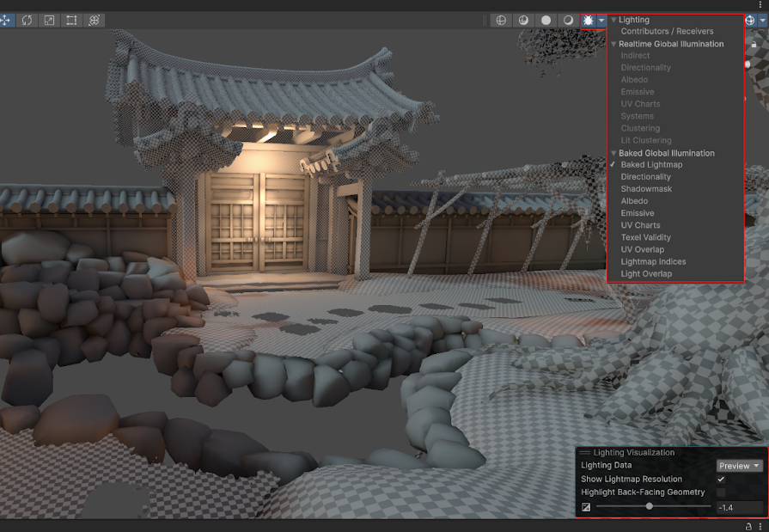Viewport: 769px width, 532px height.
Task: Choose the Light Overlap menu entry
Action: [x=646, y=273]
